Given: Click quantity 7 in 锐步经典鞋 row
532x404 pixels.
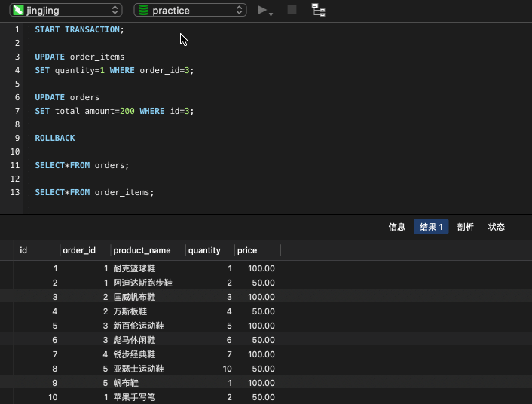Looking at the screenshot, I should coord(229,354).
